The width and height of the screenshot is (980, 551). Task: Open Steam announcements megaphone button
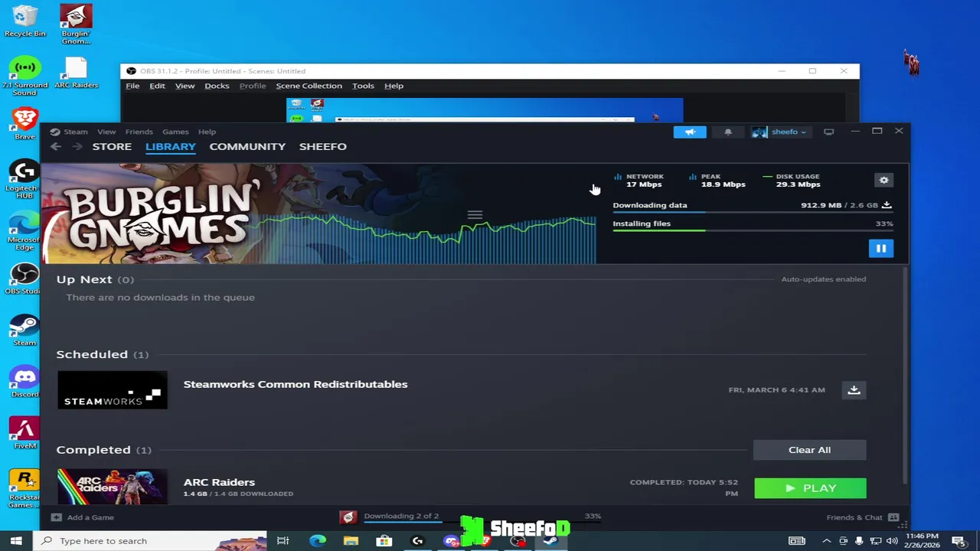690,132
